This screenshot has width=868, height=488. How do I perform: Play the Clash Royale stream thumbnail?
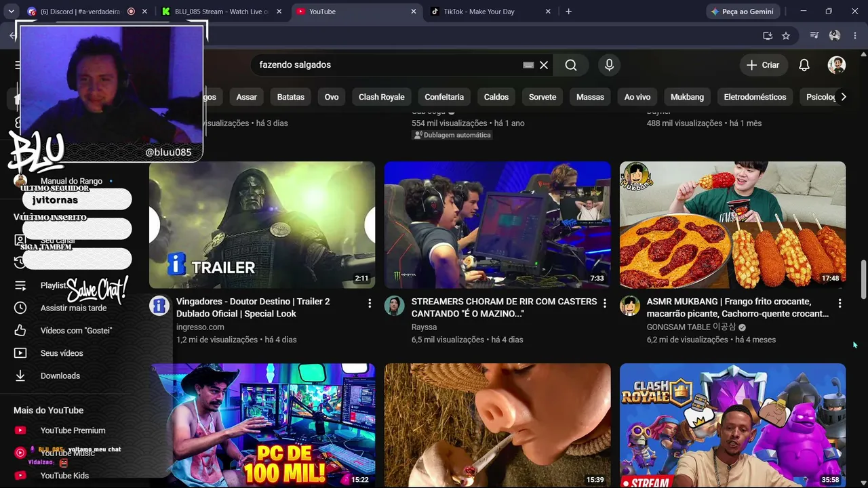point(732,426)
